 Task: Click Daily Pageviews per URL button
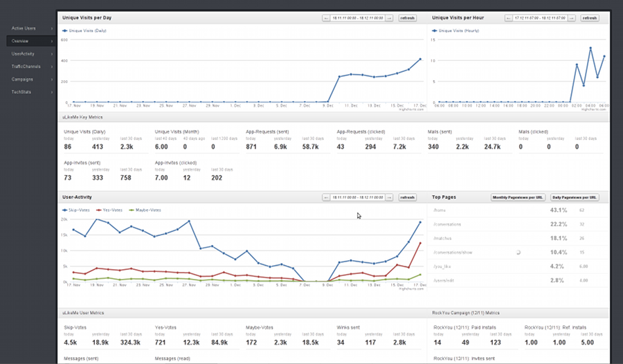tap(575, 197)
